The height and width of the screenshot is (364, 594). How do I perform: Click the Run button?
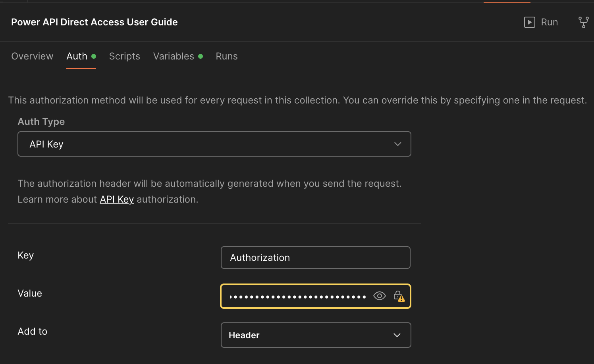pyautogui.click(x=541, y=22)
